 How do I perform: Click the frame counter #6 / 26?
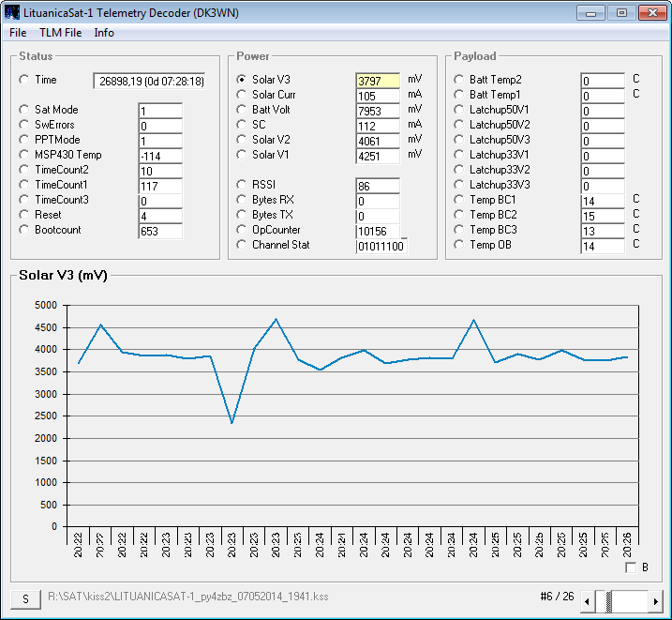557,596
